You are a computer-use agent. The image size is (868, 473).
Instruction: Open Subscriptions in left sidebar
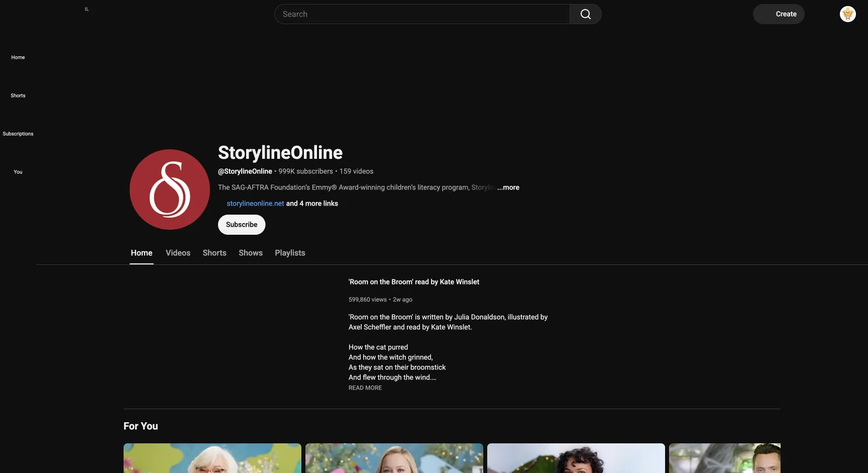tap(18, 134)
